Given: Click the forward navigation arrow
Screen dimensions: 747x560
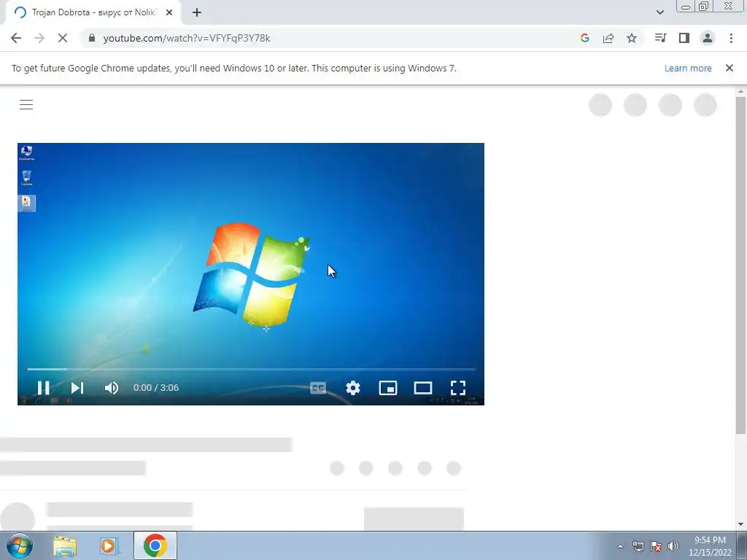Looking at the screenshot, I should tap(39, 38).
